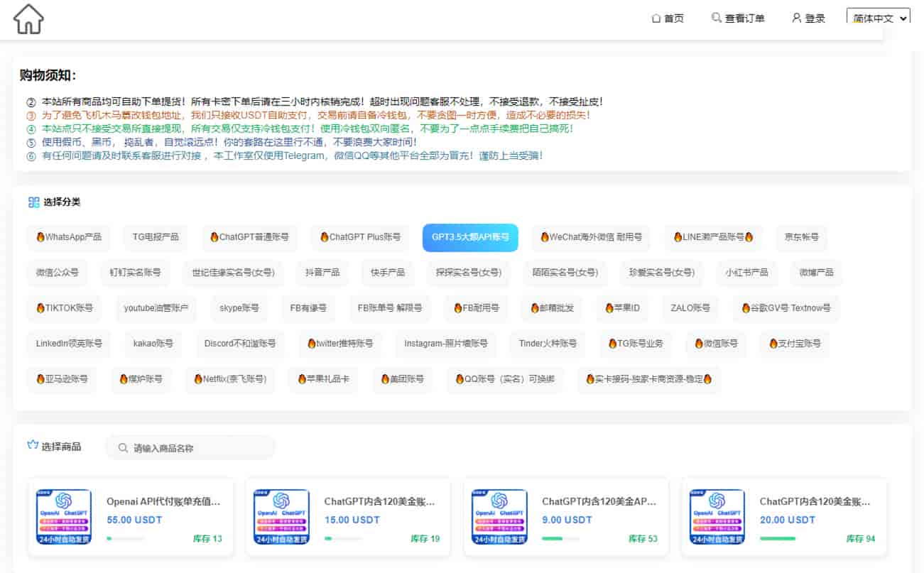Go to the 登录 login page

click(x=815, y=18)
